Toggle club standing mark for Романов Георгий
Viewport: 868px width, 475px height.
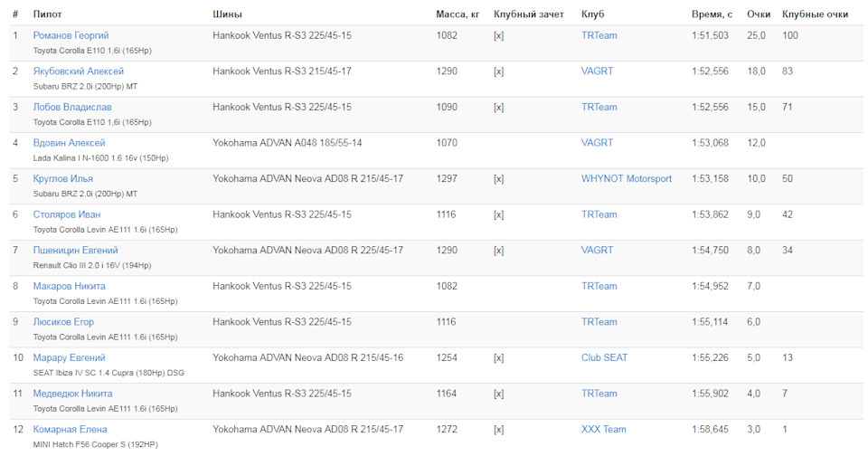[498, 35]
